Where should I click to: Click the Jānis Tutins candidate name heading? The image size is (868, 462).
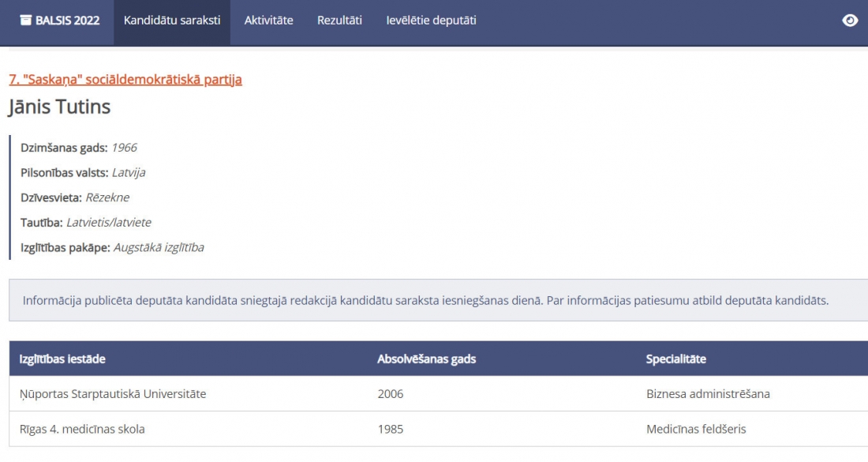pos(60,107)
